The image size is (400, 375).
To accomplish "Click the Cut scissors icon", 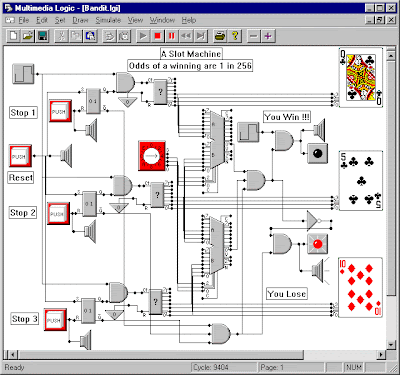I will tap(61, 36).
